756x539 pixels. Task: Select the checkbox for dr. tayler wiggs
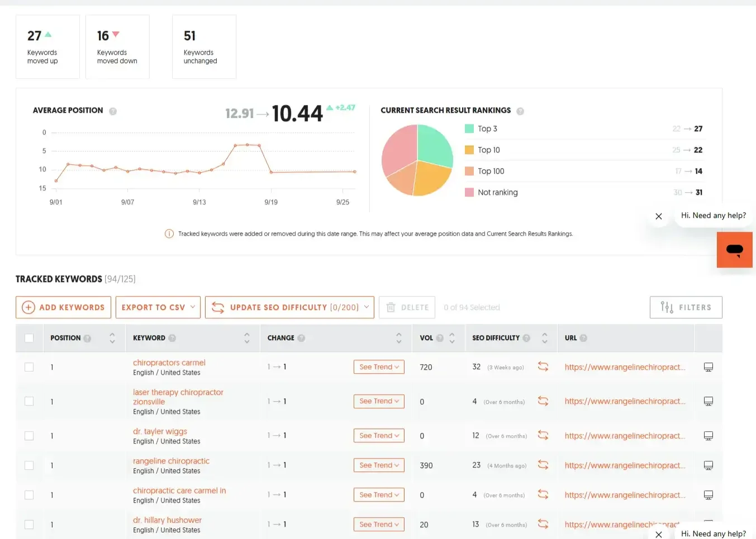29,436
